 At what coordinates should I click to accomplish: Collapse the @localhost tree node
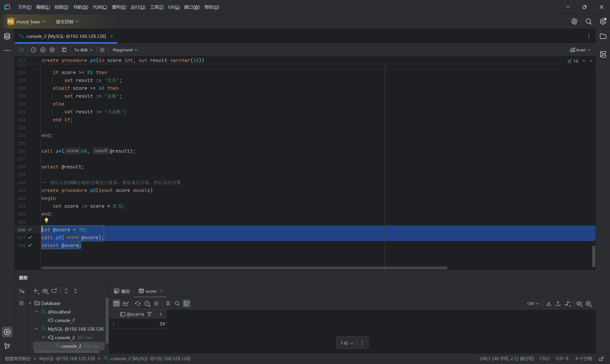[x=36, y=312]
